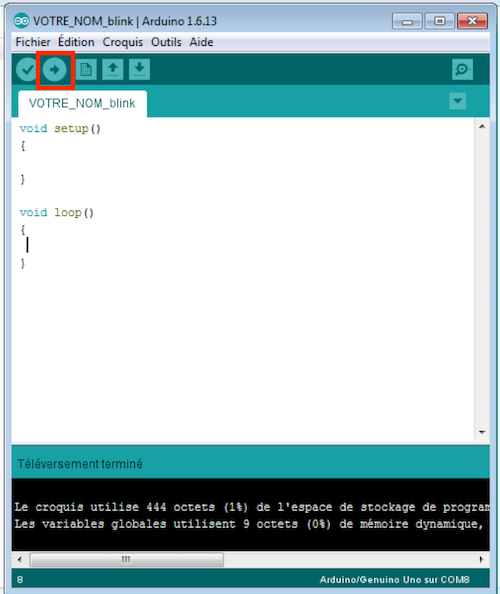500x594 pixels.
Task: Open the Fichier menu
Action: pos(33,42)
